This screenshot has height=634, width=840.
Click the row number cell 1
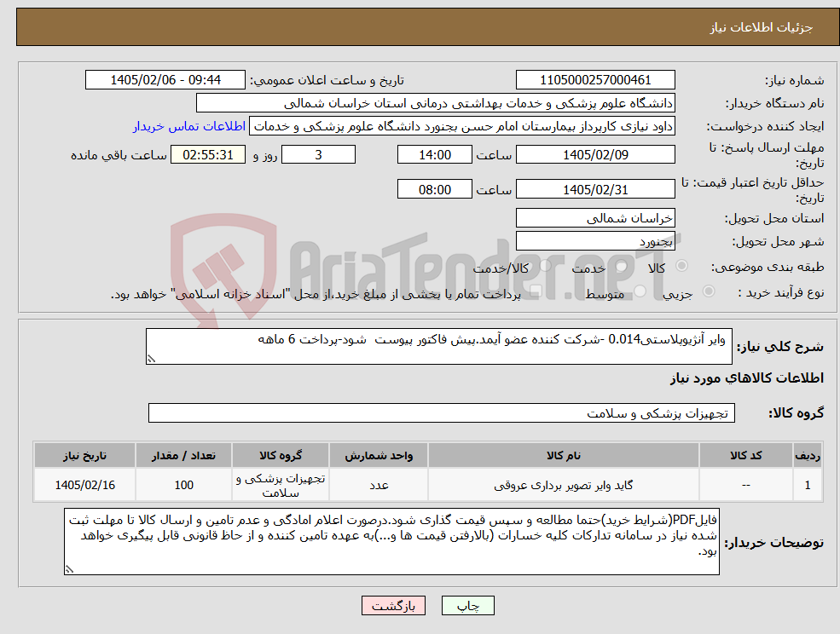coord(808,485)
